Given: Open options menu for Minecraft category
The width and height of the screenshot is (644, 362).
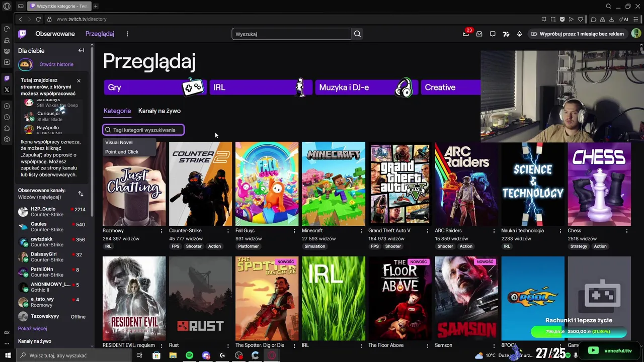Looking at the screenshot, I should click(x=361, y=231).
